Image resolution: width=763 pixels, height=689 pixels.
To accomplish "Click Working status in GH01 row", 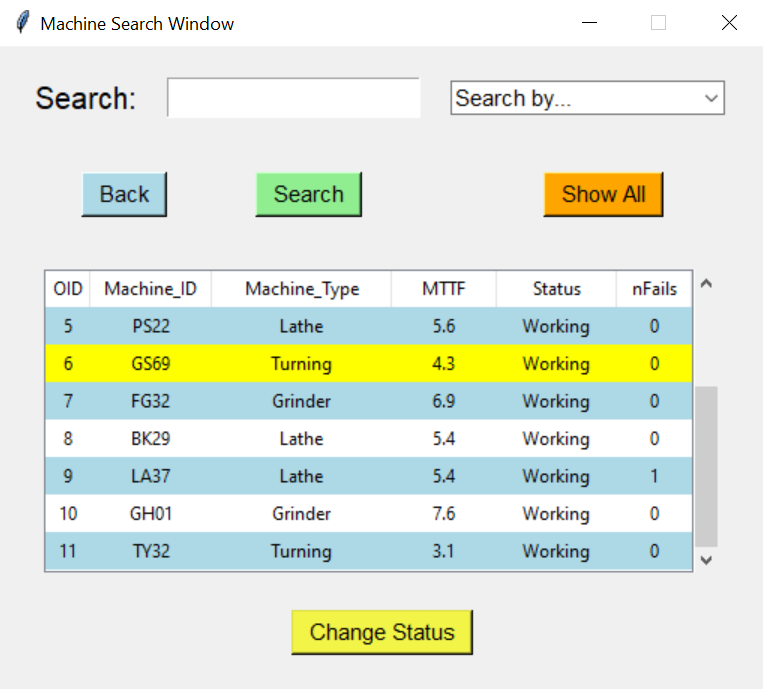I will (x=556, y=513).
